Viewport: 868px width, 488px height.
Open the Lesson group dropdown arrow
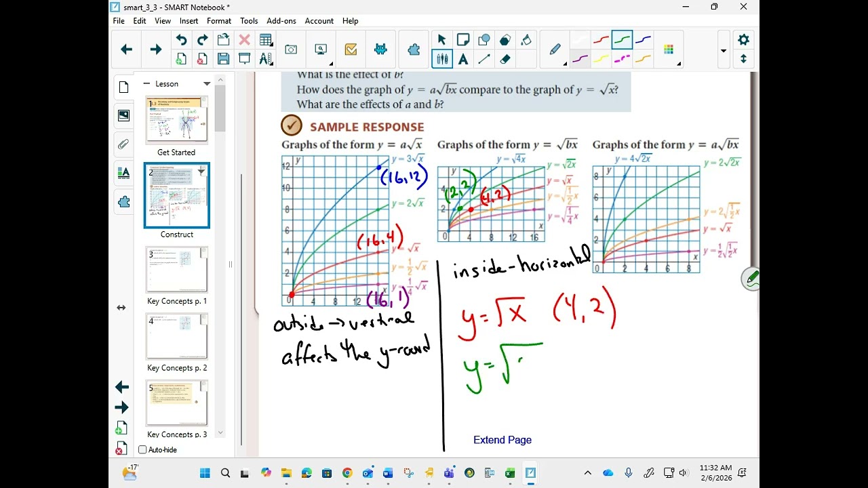tap(207, 84)
